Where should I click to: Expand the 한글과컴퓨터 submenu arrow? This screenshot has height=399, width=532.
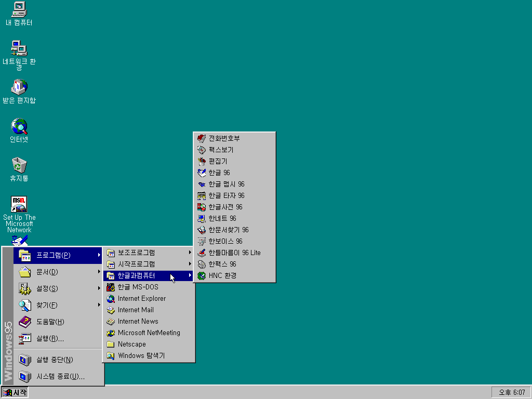click(190, 275)
